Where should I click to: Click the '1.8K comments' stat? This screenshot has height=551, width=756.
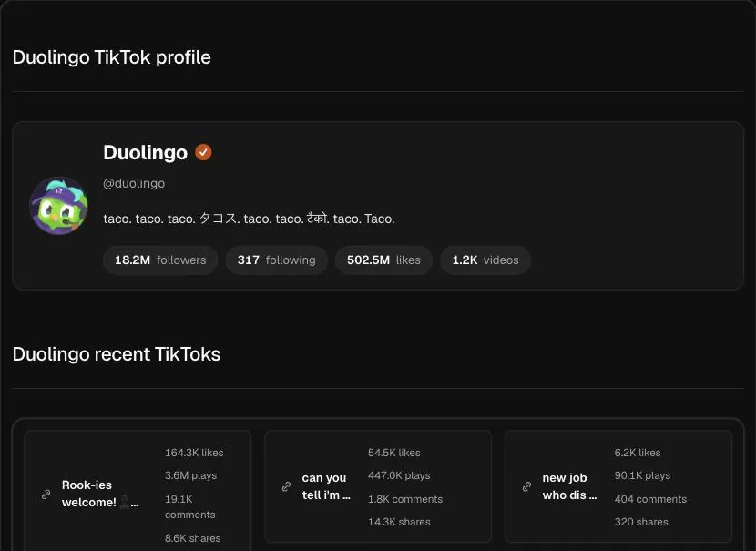(x=405, y=499)
